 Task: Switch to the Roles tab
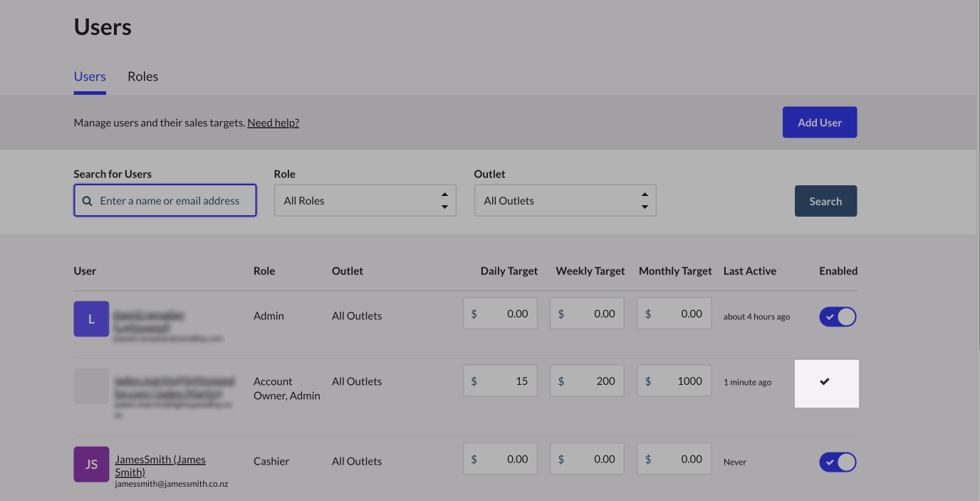142,77
